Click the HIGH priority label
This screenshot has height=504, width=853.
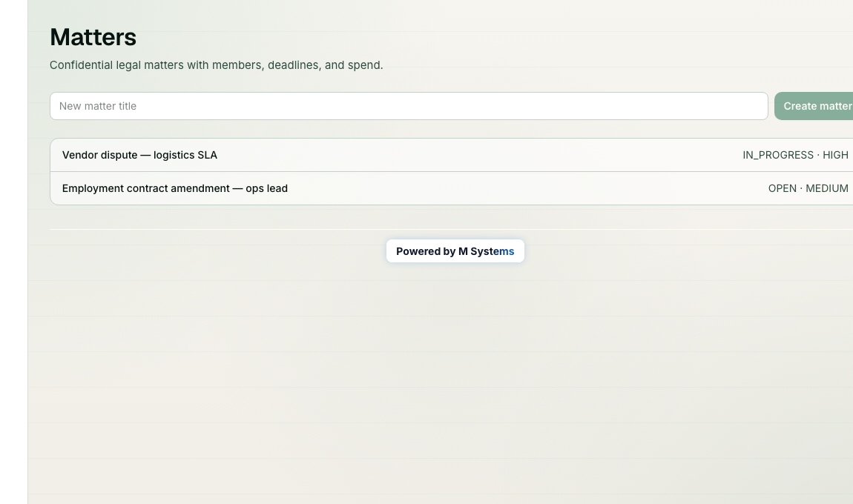[835, 155]
